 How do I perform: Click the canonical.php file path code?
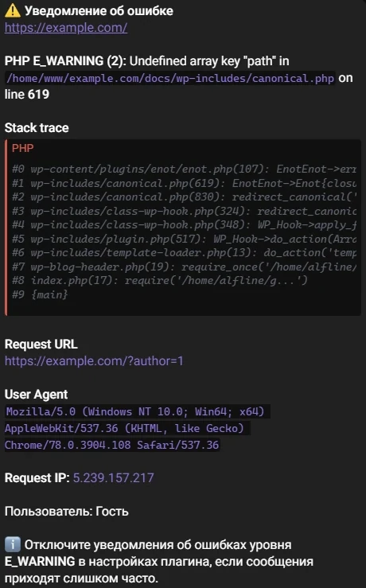[170, 78]
